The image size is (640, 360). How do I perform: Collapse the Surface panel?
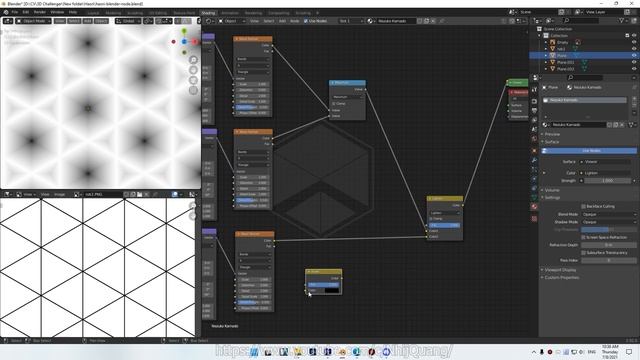(x=551, y=142)
